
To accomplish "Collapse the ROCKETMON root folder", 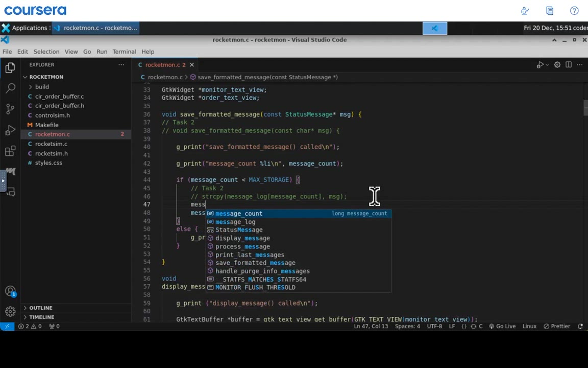I will 46,77.
